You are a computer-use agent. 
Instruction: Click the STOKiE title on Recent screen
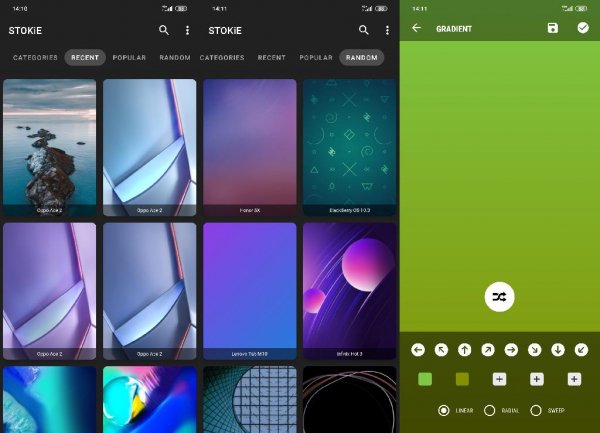coord(25,31)
